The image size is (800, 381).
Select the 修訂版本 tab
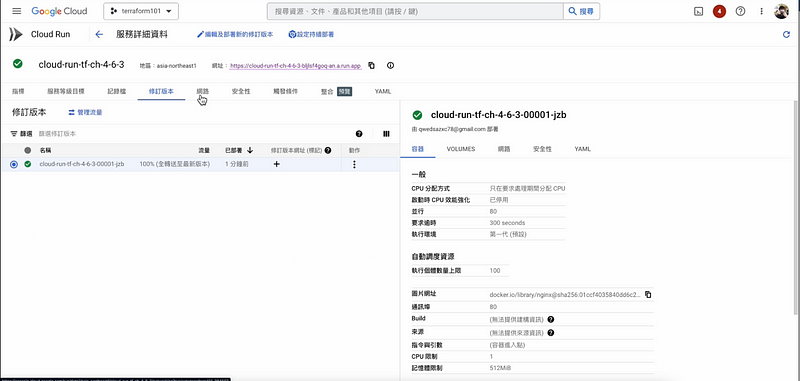161,91
